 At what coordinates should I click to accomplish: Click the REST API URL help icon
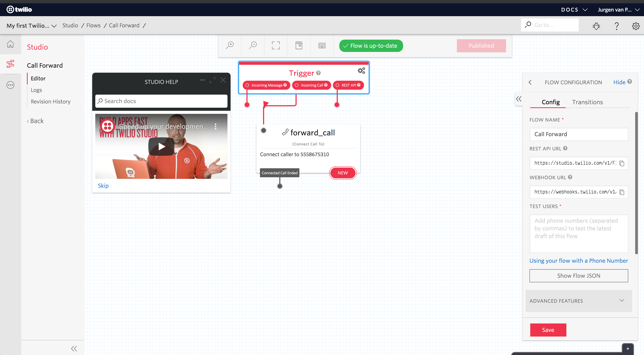click(x=565, y=148)
